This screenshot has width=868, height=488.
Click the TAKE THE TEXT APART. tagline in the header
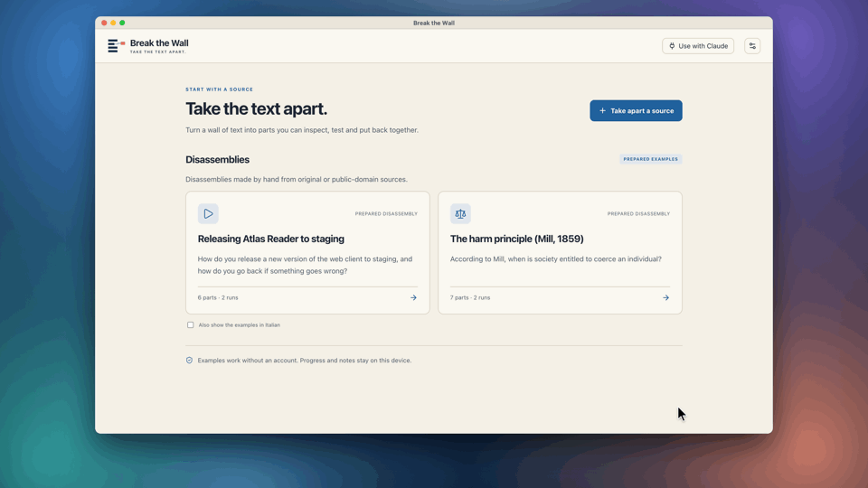(x=157, y=52)
